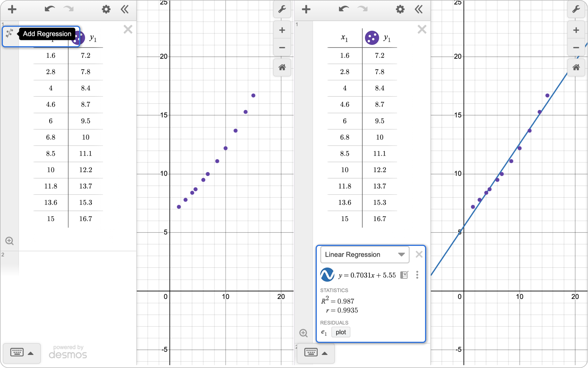Select cell 13.6 in left table

click(51, 203)
